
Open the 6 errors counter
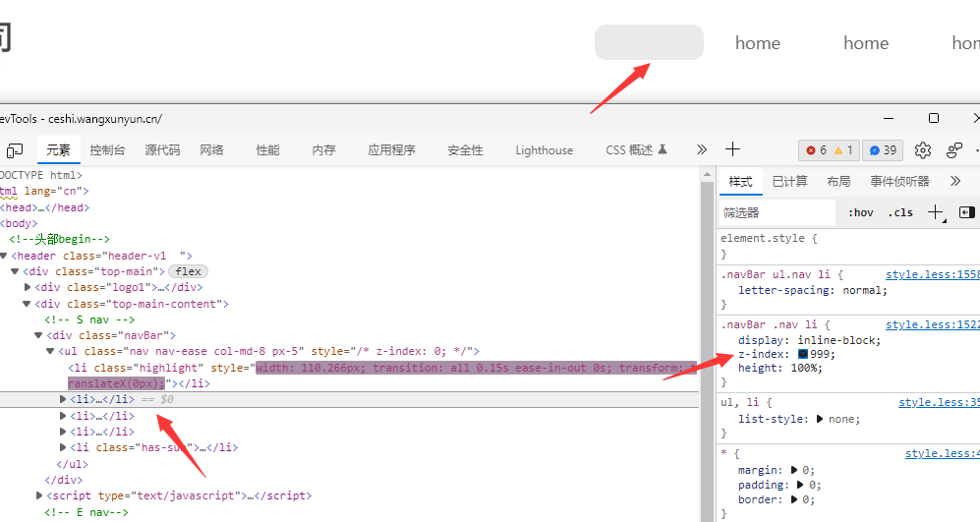pos(817,150)
